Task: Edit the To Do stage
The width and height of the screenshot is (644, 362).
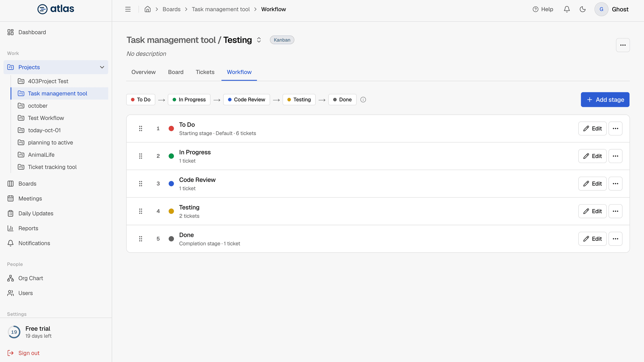Action: point(592,129)
